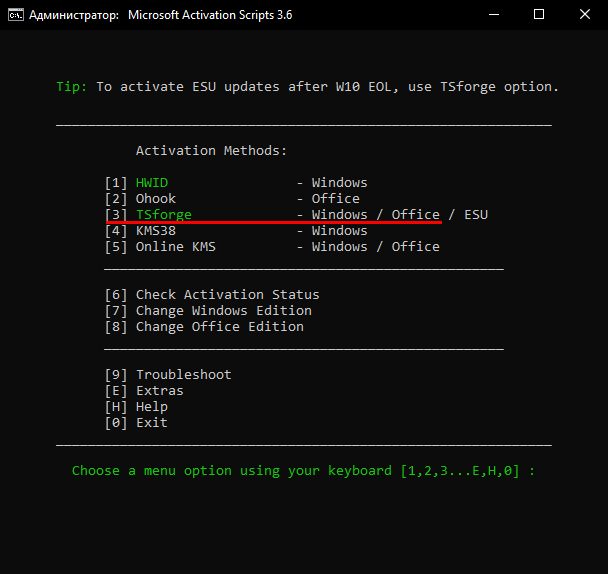Viewport: 608px width, 574px height.
Task: Select Online KMS activation entry
Action: pos(175,247)
